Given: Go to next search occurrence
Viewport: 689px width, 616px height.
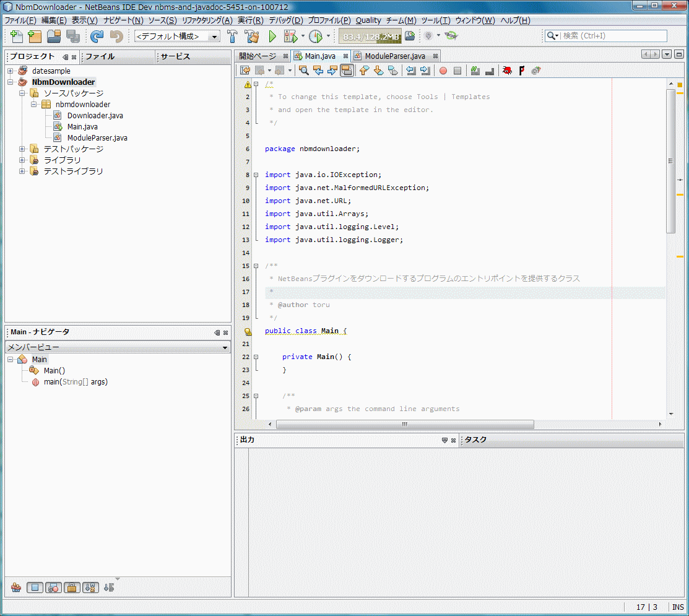Looking at the screenshot, I should tap(332, 71).
